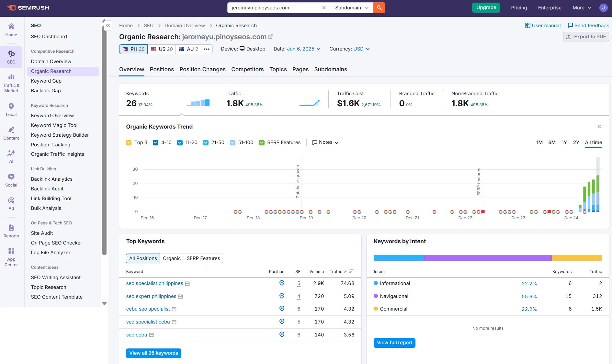612x364 pixels.
Task: Click the Upgrade button
Action: coord(486,7)
